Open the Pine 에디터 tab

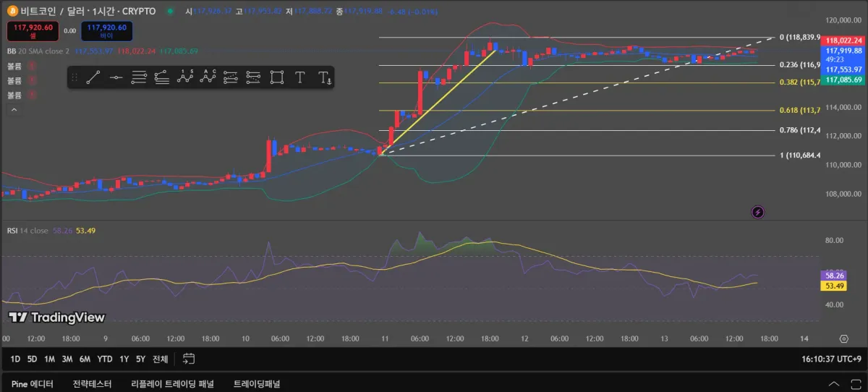point(32,384)
